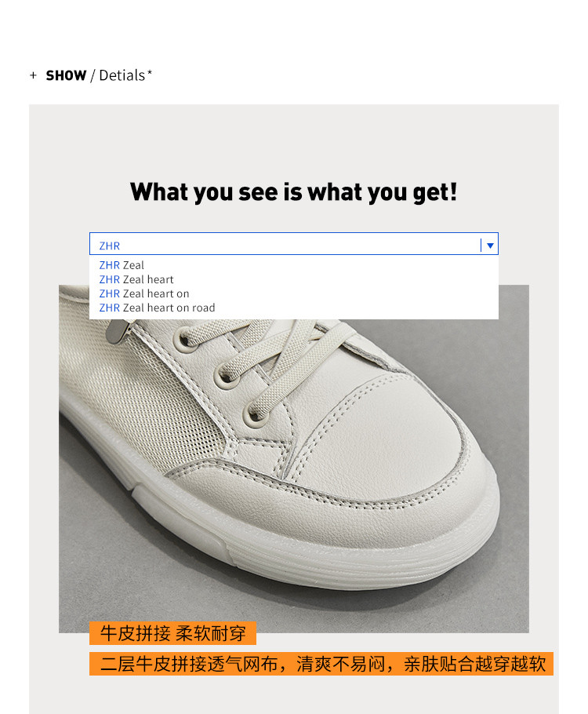
Task: Click the plus icon before SHOW
Action: [33, 75]
